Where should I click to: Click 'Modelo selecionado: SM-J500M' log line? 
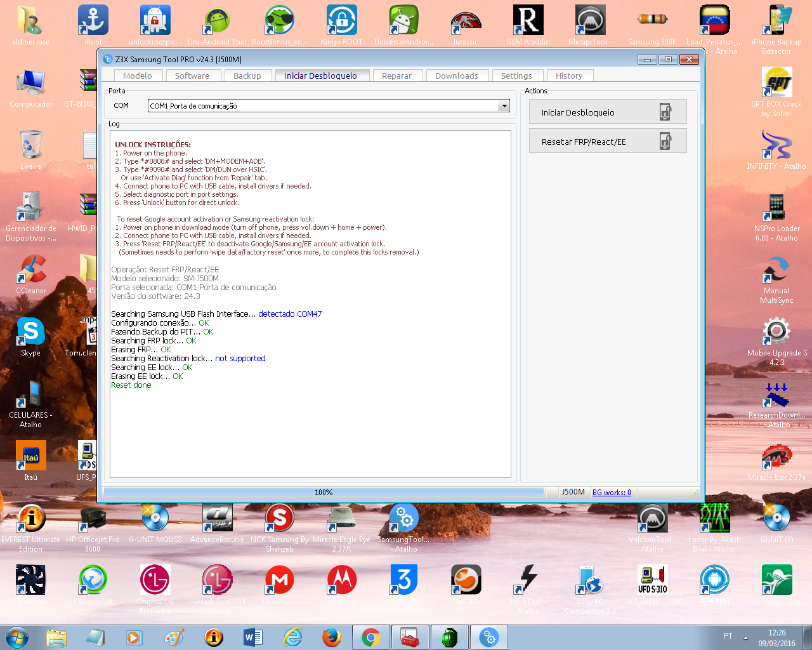point(165,279)
